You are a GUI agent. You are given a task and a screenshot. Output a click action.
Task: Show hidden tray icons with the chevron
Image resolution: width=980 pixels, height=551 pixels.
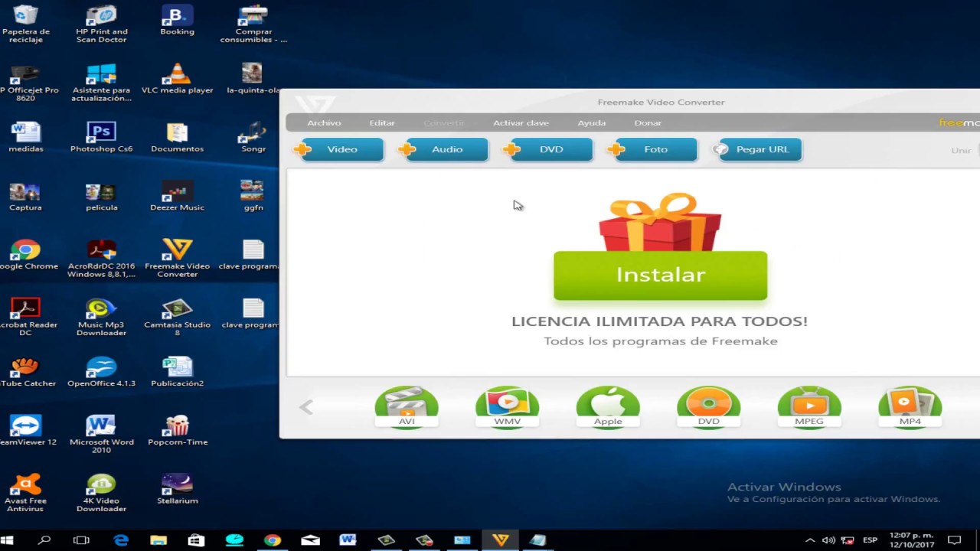(810, 540)
